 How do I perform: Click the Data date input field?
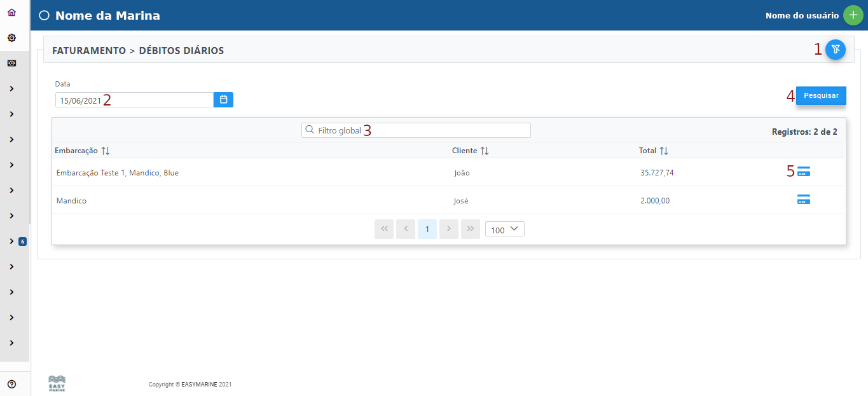click(134, 100)
